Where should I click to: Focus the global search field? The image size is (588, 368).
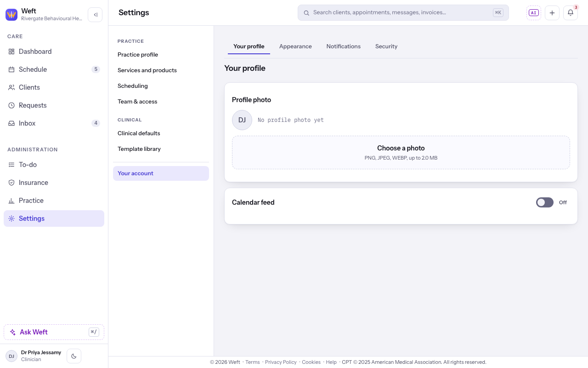403,13
